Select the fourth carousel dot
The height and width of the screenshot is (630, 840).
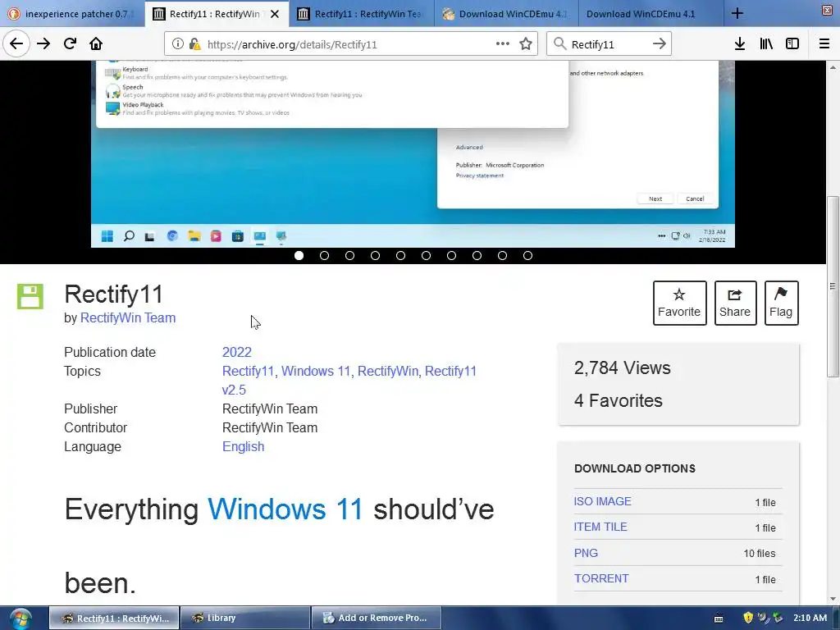[375, 256]
